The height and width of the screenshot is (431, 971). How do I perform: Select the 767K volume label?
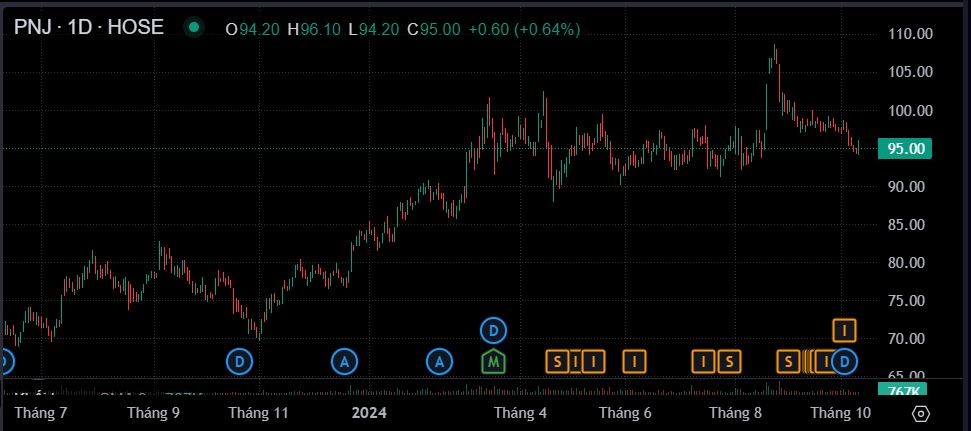(x=904, y=390)
